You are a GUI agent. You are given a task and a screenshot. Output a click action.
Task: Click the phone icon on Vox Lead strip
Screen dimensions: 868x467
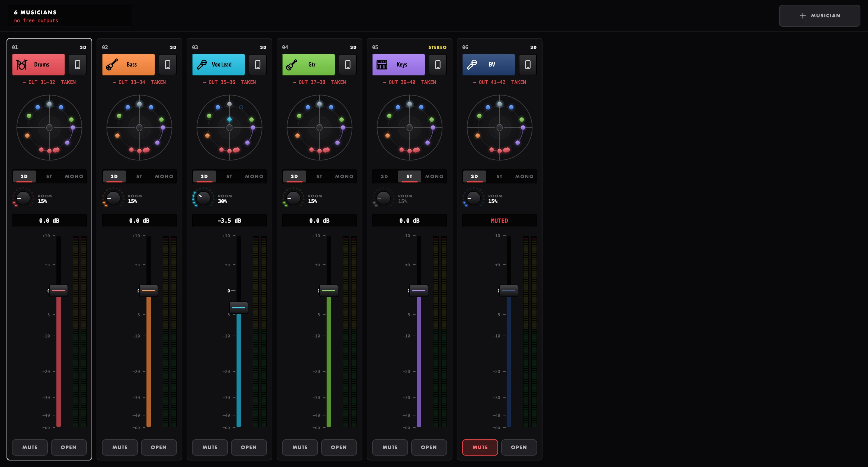tap(257, 64)
